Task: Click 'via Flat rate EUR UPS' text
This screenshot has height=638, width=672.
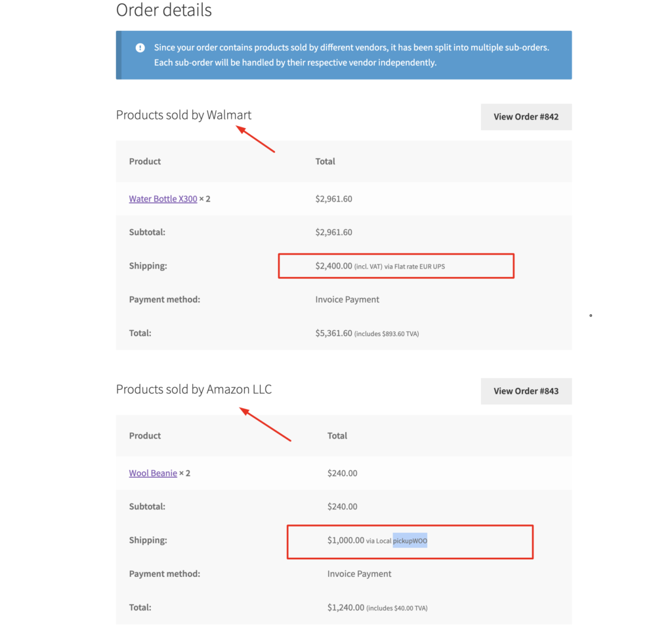Action: point(415,266)
